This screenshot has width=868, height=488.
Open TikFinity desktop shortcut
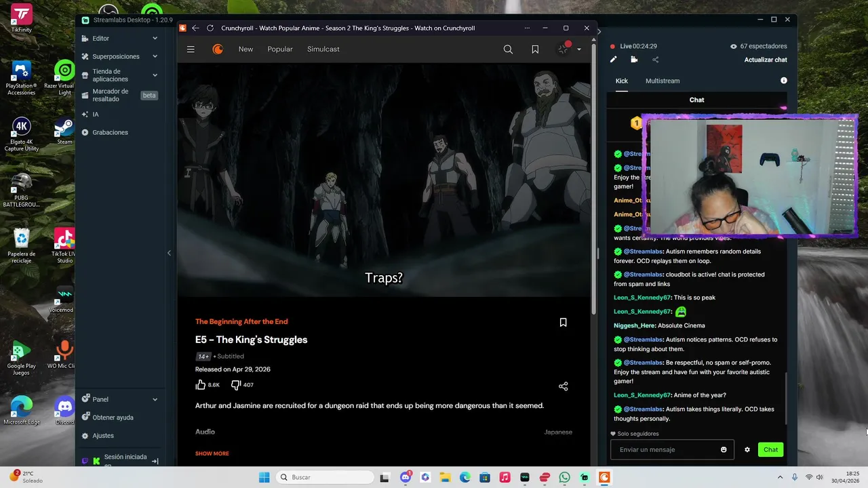pos(22,18)
